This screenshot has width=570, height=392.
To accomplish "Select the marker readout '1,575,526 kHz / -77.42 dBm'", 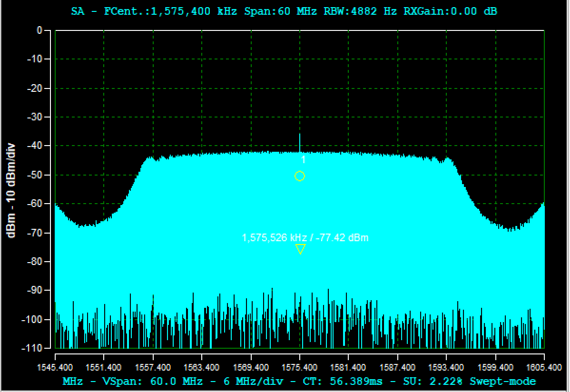I will (305, 238).
